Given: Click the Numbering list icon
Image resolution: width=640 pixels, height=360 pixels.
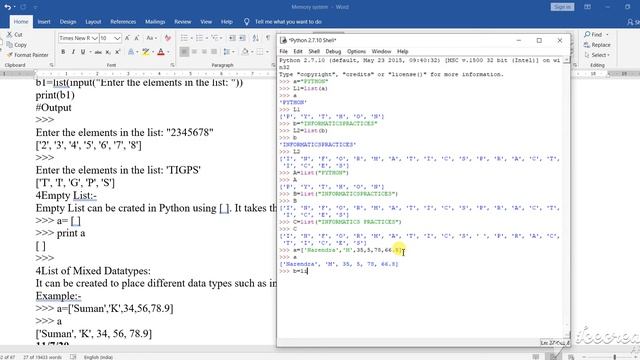Looking at the screenshot, I should [x=201, y=38].
